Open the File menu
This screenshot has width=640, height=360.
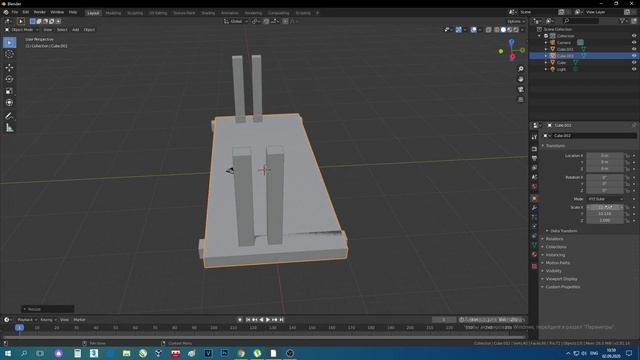[x=15, y=12]
